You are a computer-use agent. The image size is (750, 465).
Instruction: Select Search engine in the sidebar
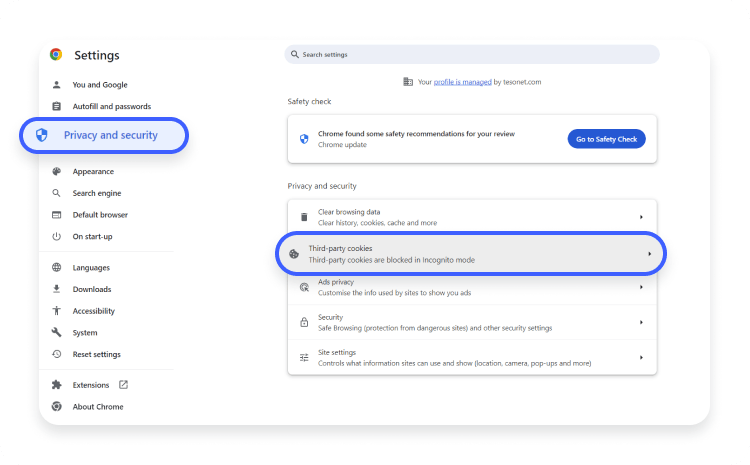coord(97,193)
